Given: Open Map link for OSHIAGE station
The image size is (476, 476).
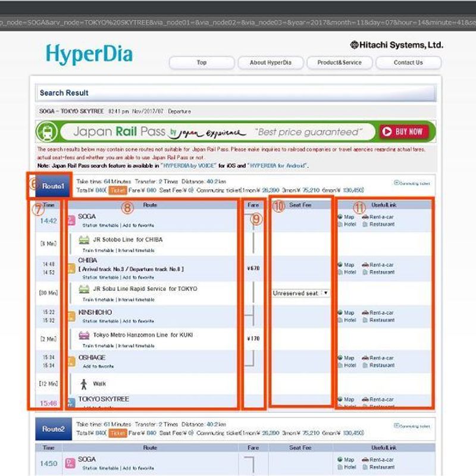Looking at the screenshot, I should pos(346,358).
